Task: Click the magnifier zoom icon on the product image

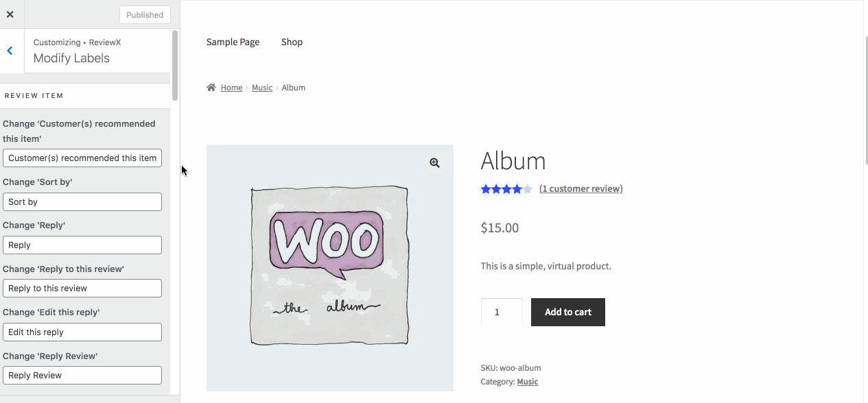Action: [434, 163]
